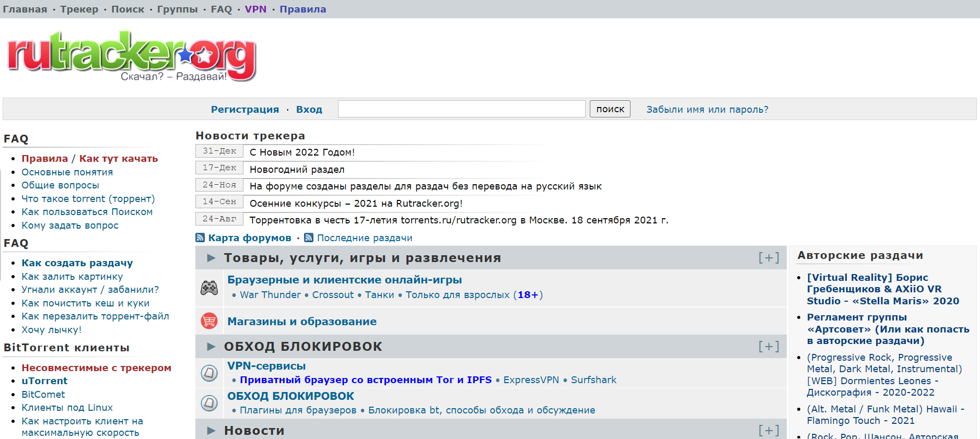Open FAQ in the top menu
This screenshot has height=439, width=980.
pyautogui.click(x=221, y=9)
